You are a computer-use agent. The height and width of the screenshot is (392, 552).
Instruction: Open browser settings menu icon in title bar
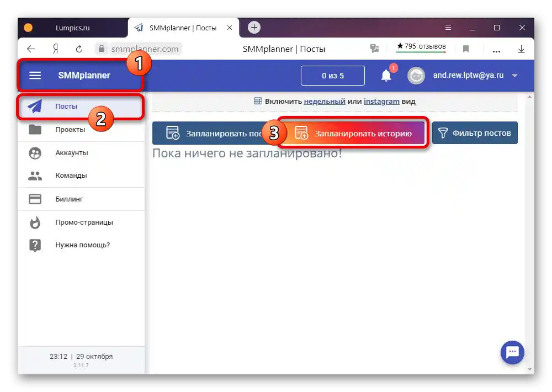click(448, 28)
